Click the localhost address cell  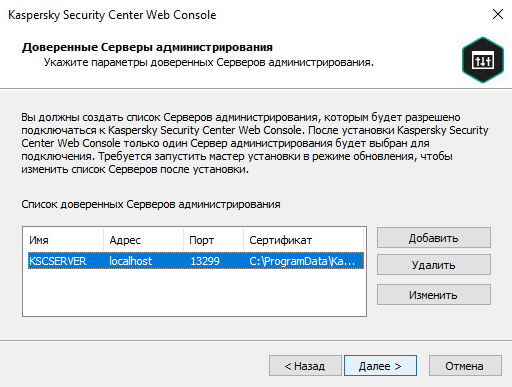coord(130,261)
